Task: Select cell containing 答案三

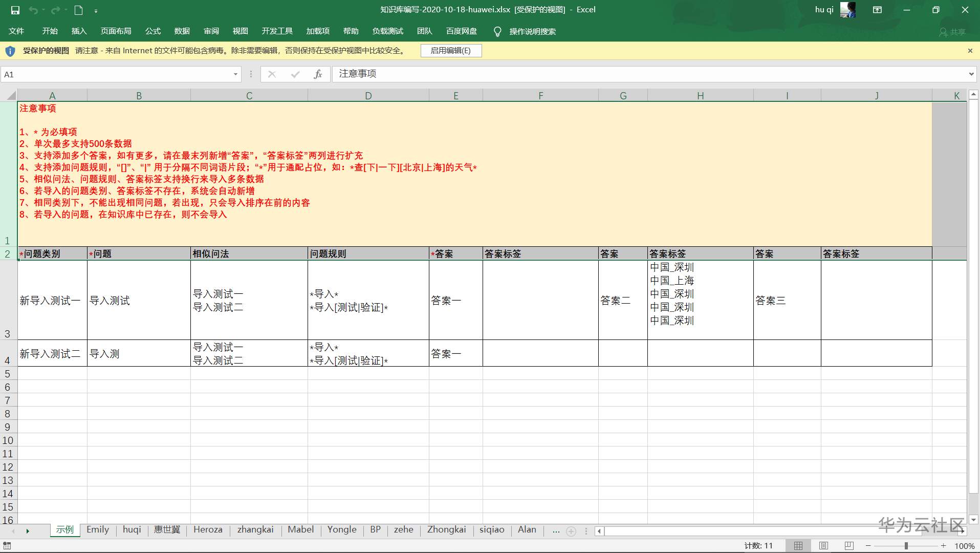Action: [787, 301]
